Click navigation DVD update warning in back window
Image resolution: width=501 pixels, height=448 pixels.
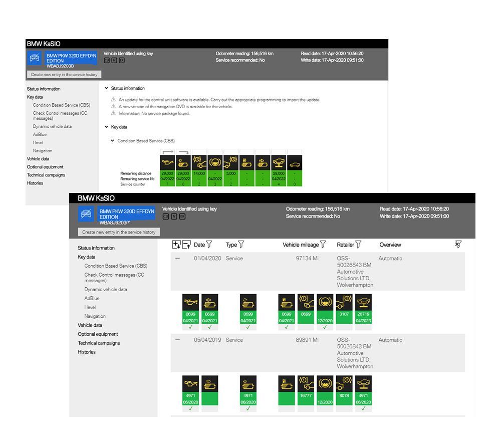click(175, 107)
